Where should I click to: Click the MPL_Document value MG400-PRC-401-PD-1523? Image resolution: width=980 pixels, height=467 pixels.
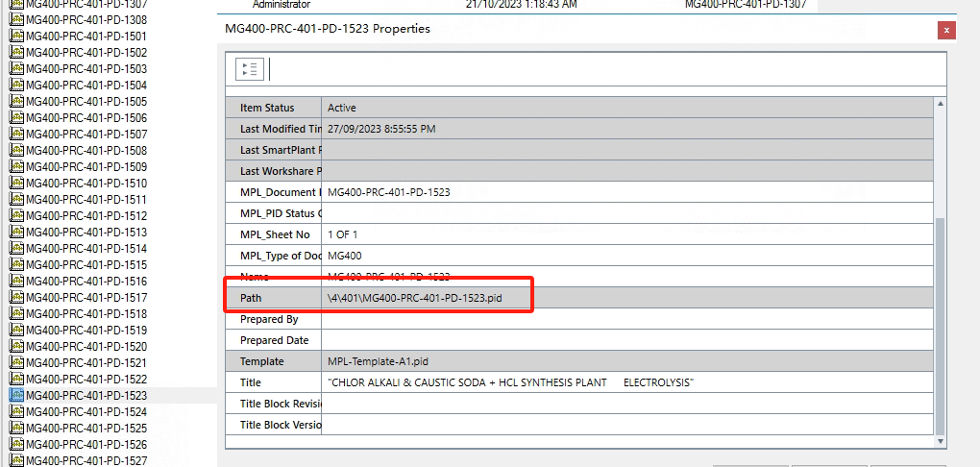(389, 192)
